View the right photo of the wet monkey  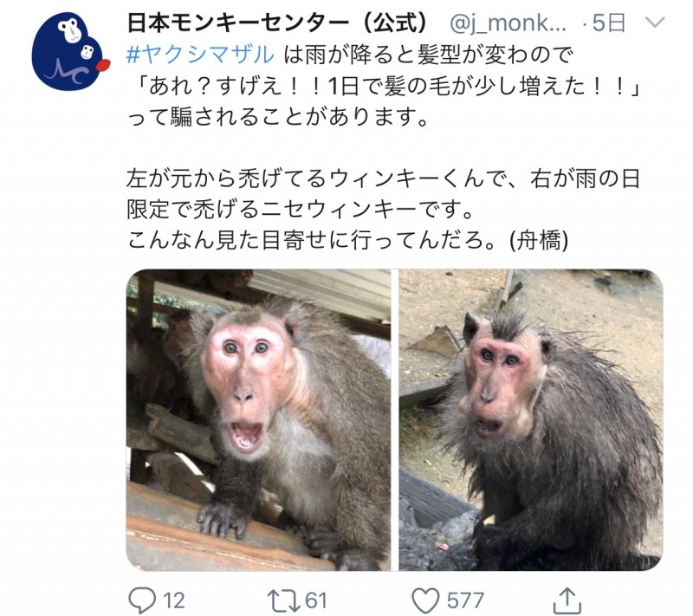tap(530, 420)
